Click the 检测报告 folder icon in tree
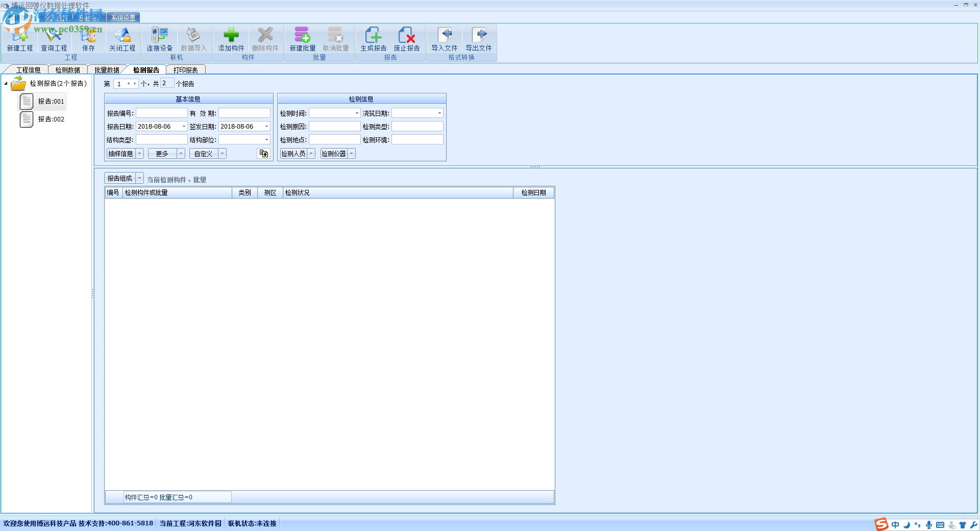Image resolution: width=980 pixels, height=531 pixels. coord(18,83)
